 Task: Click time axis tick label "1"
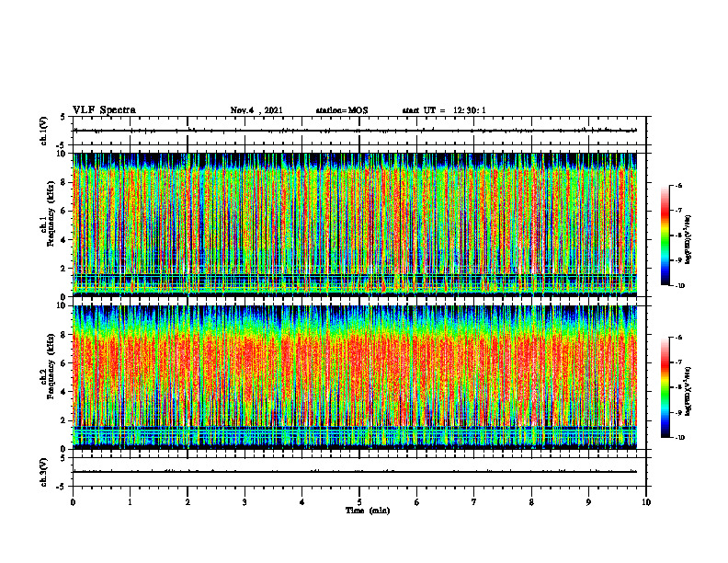[130, 502]
